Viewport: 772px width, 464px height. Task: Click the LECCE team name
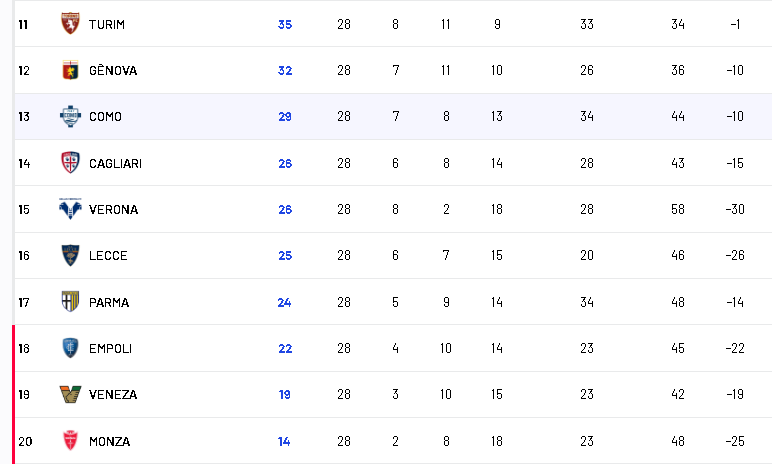[x=108, y=256]
